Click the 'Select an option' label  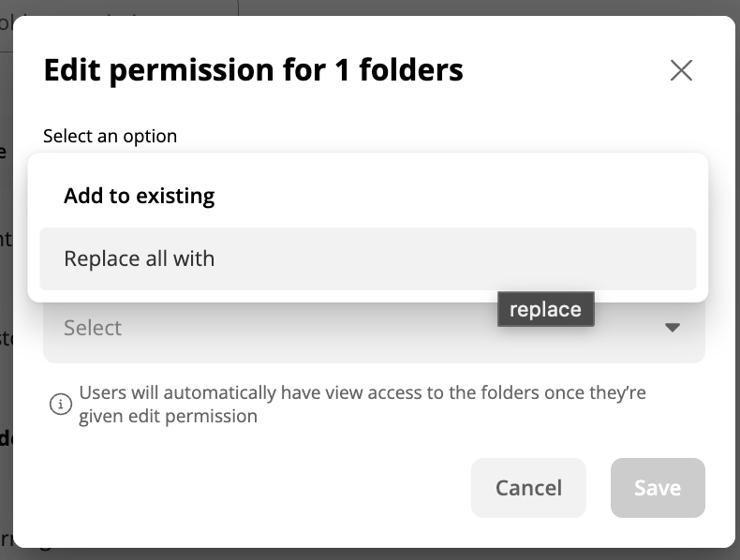tap(110, 136)
